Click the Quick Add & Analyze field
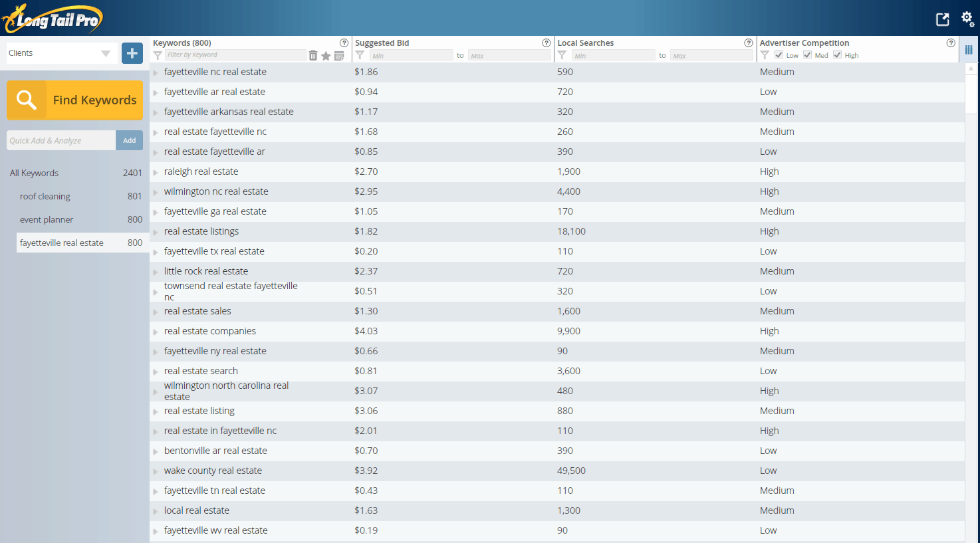This screenshot has height=543, width=980. 61,140
